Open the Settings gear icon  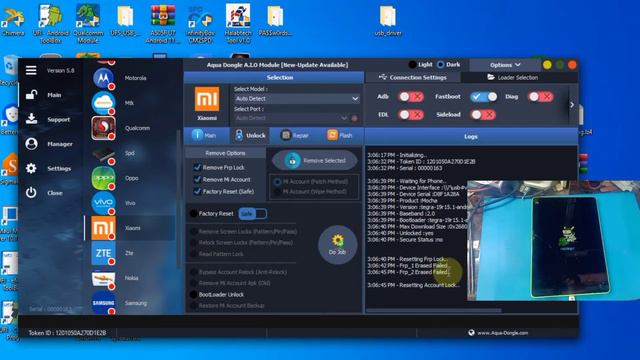point(31,168)
